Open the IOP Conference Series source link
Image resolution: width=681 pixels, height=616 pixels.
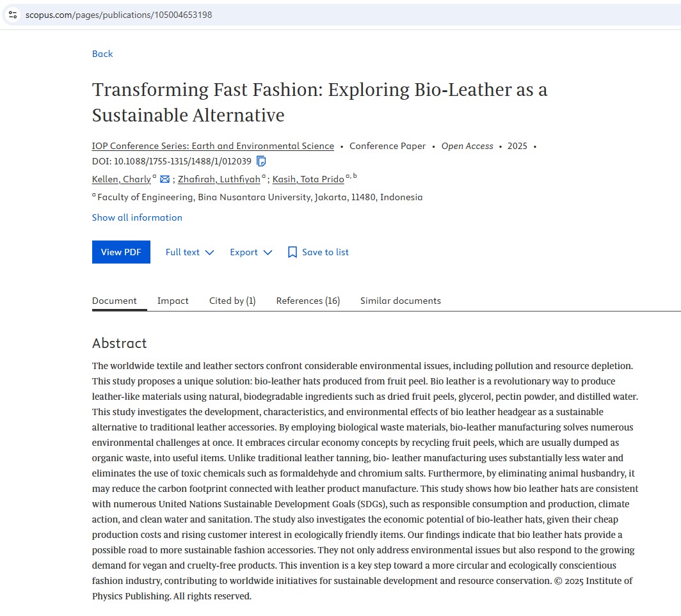213,146
